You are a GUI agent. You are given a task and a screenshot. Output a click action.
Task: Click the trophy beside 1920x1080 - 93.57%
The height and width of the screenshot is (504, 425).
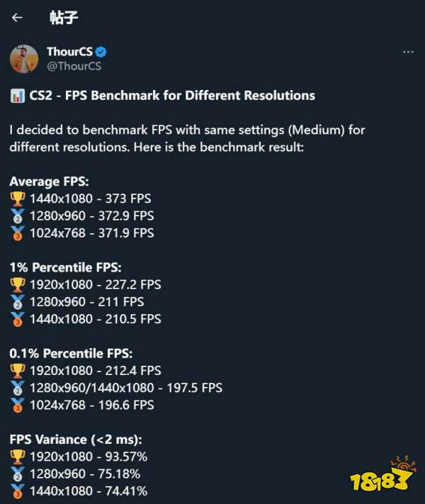coord(18,457)
